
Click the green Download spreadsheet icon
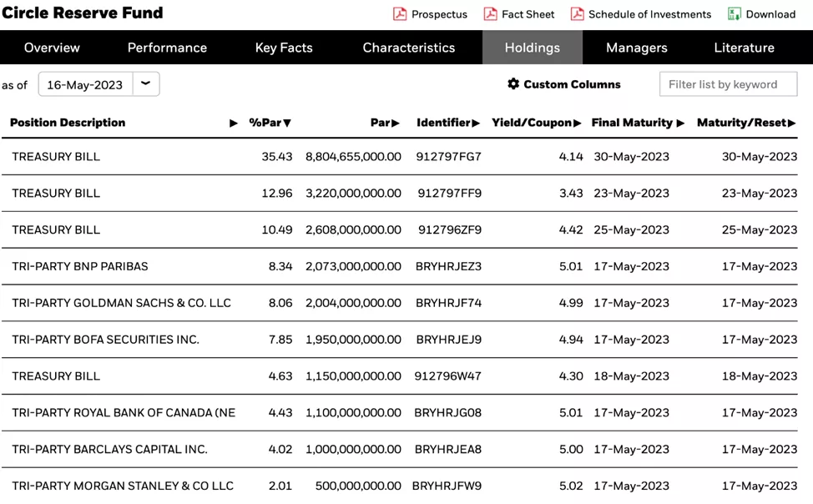click(x=734, y=14)
